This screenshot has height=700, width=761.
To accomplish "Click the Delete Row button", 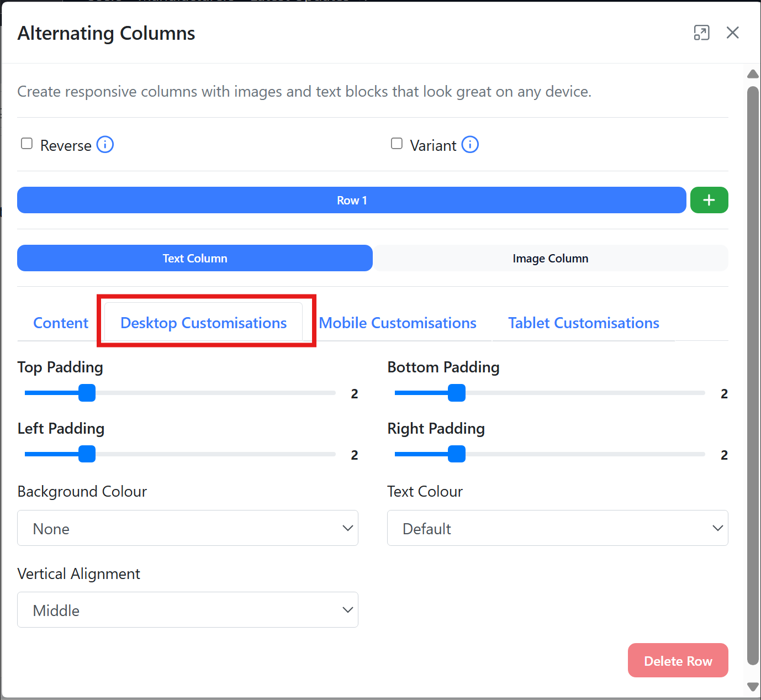I will pyautogui.click(x=678, y=661).
